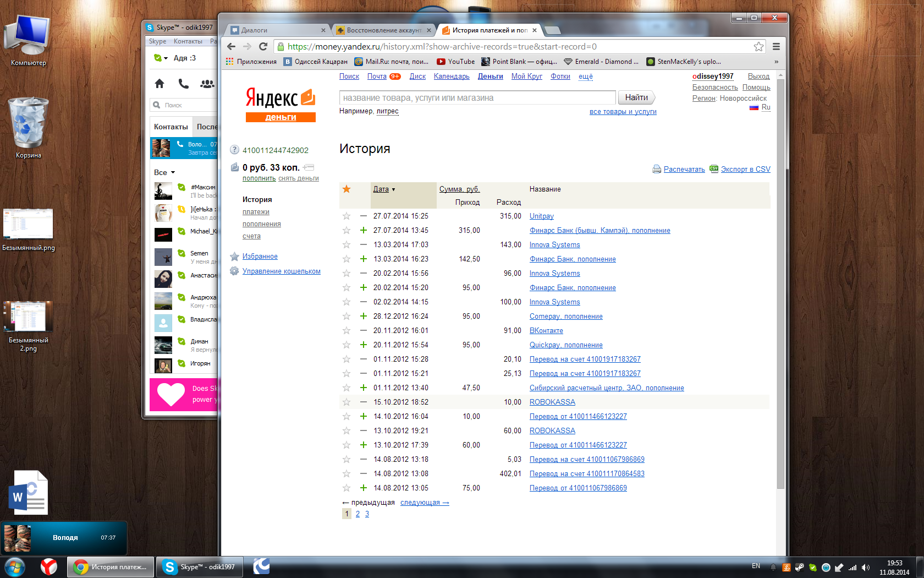This screenshot has height=578, width=924.
Task: Star the 27.07.2014 13:45 Финарс Банк row
Action: (346, 231)
